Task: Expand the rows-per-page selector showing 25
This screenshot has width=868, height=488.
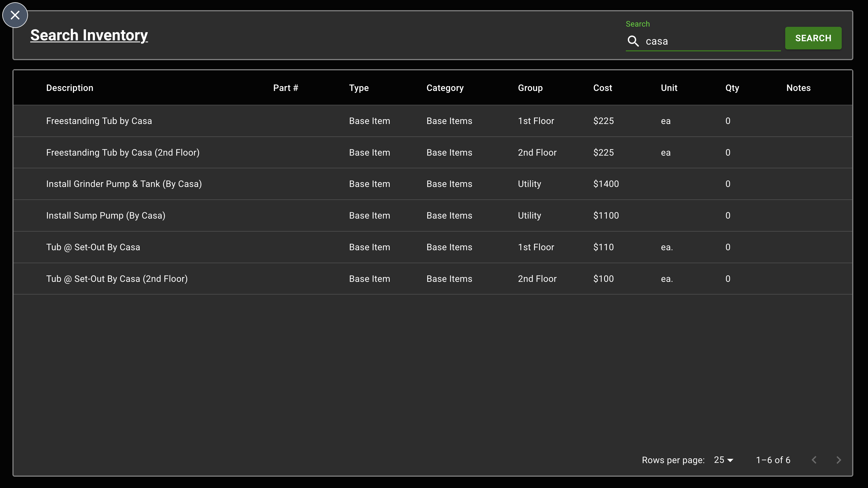Action: tap(723, 460)
